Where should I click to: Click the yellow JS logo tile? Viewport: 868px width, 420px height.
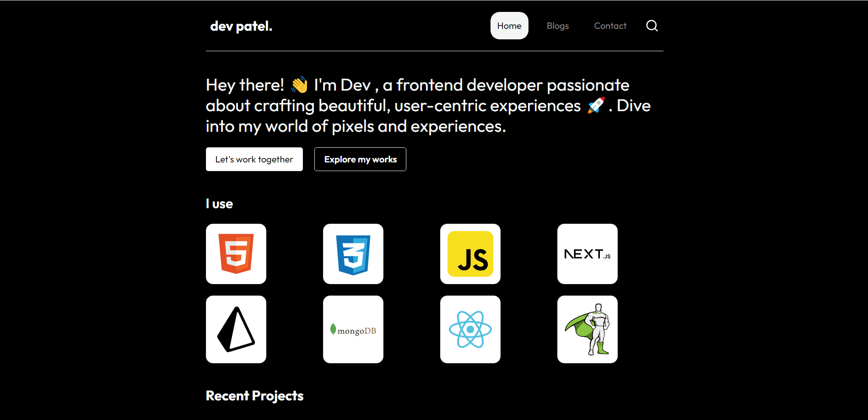470,254
